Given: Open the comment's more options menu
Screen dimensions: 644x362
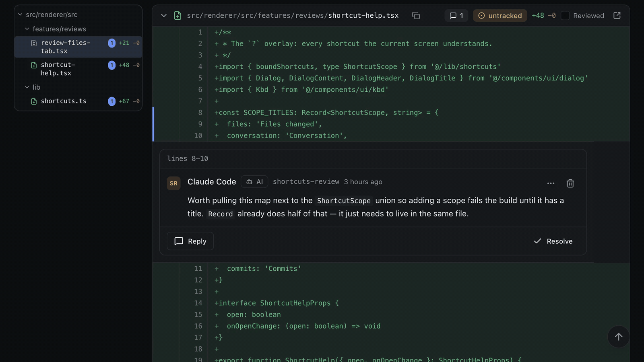Looking at the screenshot, I should 551,183.
